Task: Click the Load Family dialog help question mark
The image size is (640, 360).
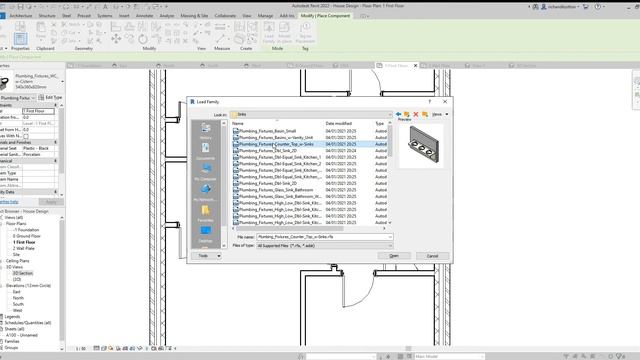Action: [429, 102]
